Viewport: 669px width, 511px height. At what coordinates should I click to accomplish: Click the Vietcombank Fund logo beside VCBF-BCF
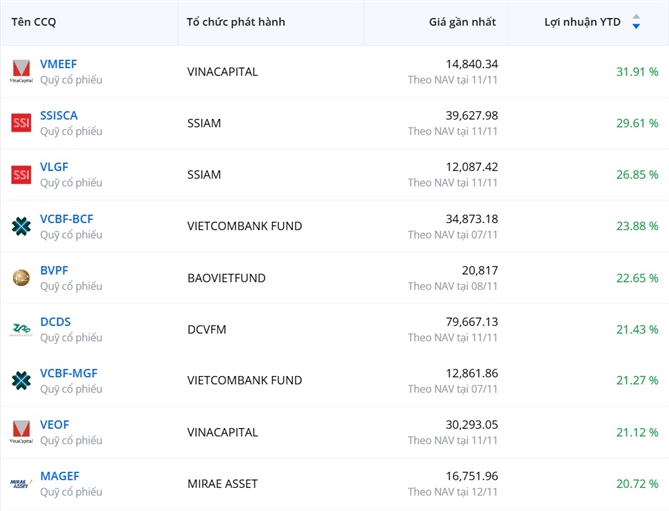coord(20,226)
